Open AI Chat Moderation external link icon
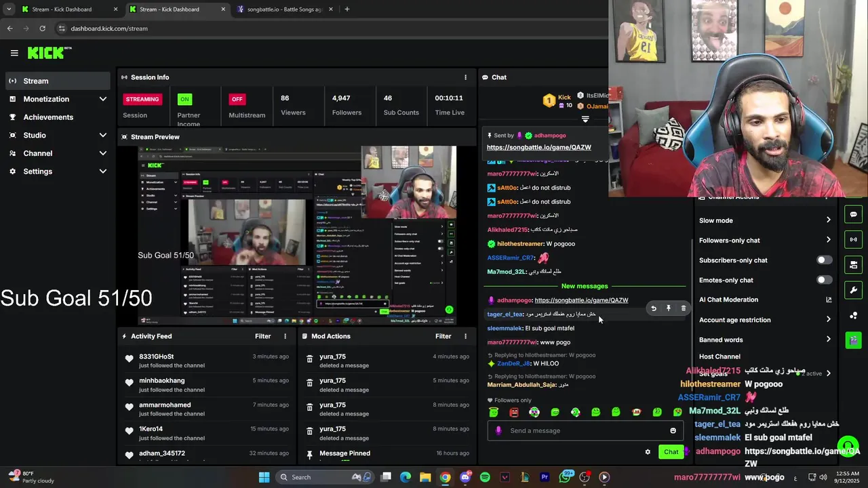868x488 pixels. tap(829, 300)
